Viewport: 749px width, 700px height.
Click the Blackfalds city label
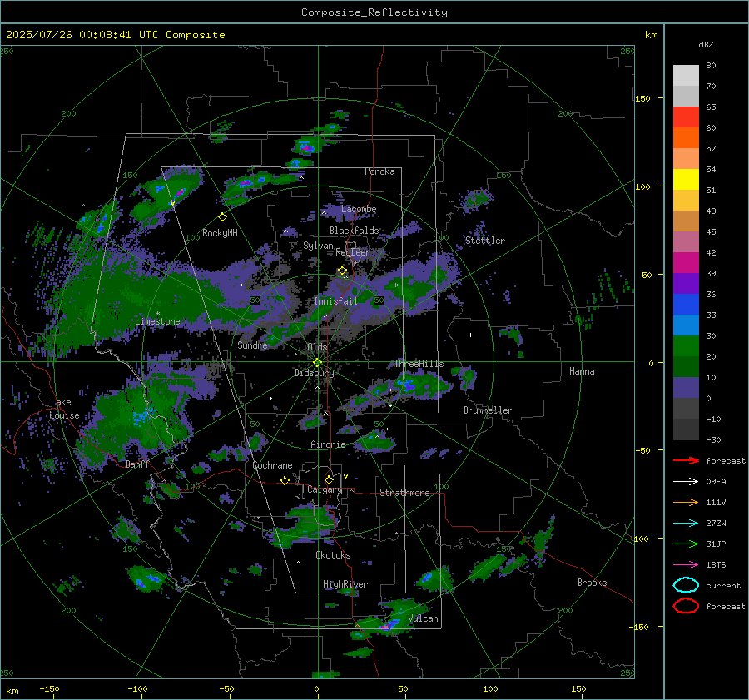click(354, 231)
